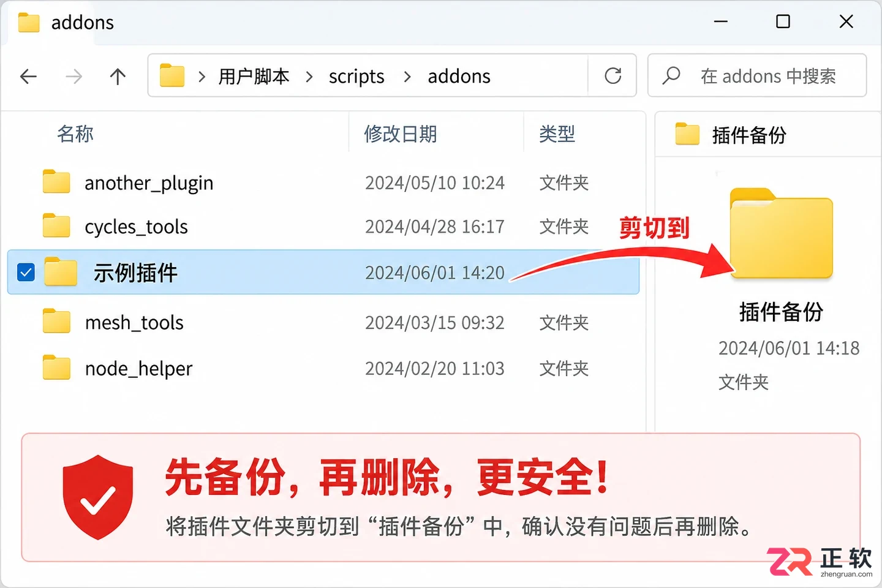This screenshot has height=588, width=882.
Task: Click date 2024/05/10 10:24
Action: pos(435,183)
